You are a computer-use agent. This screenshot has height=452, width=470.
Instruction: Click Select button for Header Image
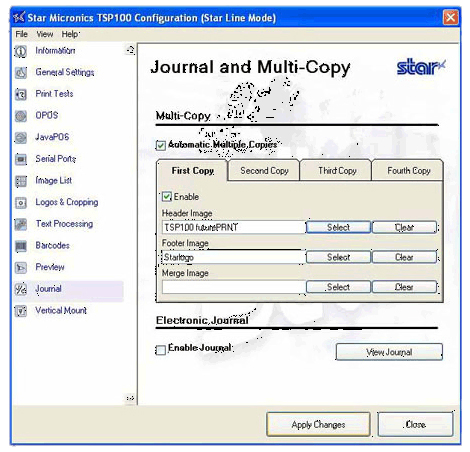coord(338,227)
